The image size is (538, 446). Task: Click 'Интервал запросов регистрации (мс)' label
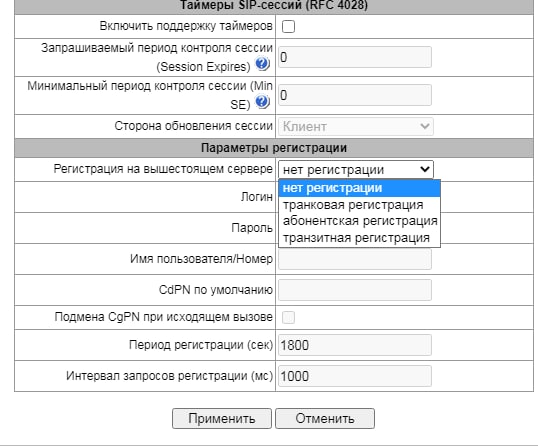[169, 376]
